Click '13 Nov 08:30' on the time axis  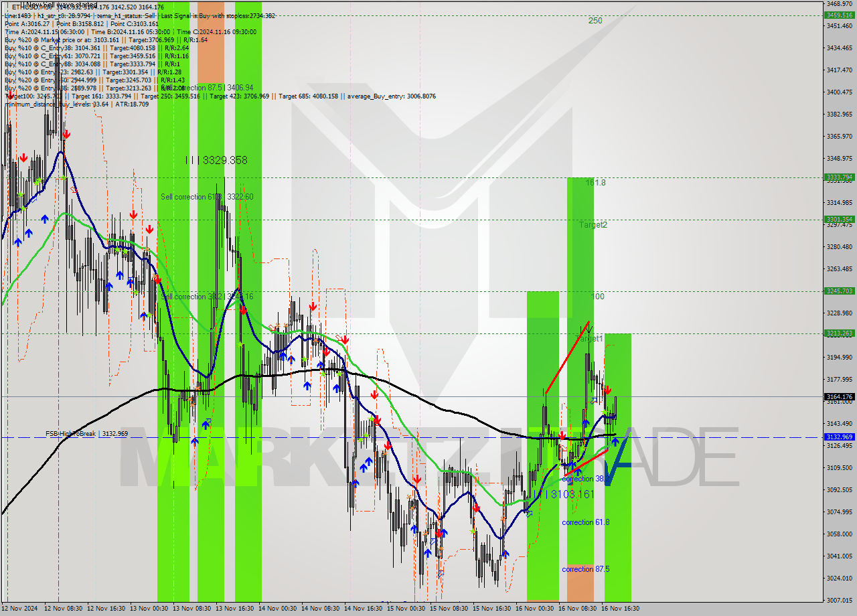(x=193, y=609)
